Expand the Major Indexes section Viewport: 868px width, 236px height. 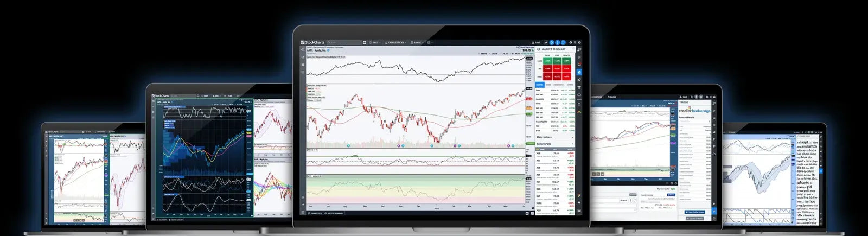[555, 137]
